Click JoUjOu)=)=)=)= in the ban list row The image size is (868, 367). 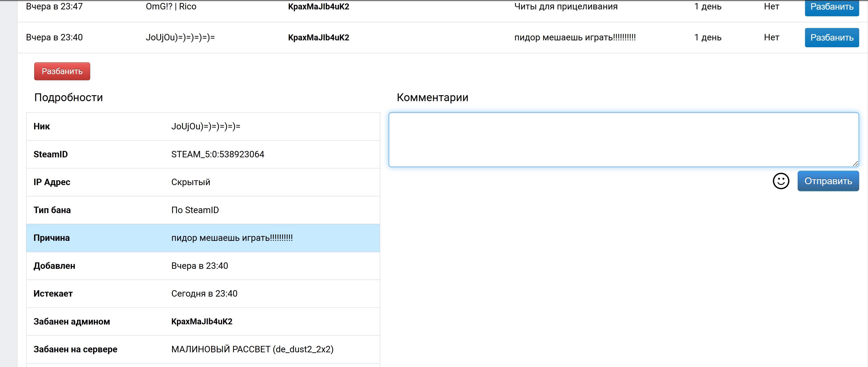coord(180,37)
